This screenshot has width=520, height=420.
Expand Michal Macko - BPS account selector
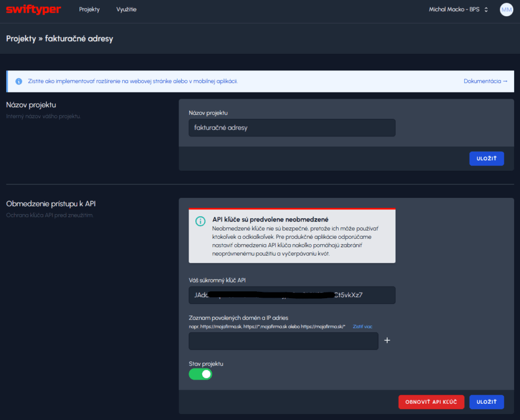click(x=454, y=9)
